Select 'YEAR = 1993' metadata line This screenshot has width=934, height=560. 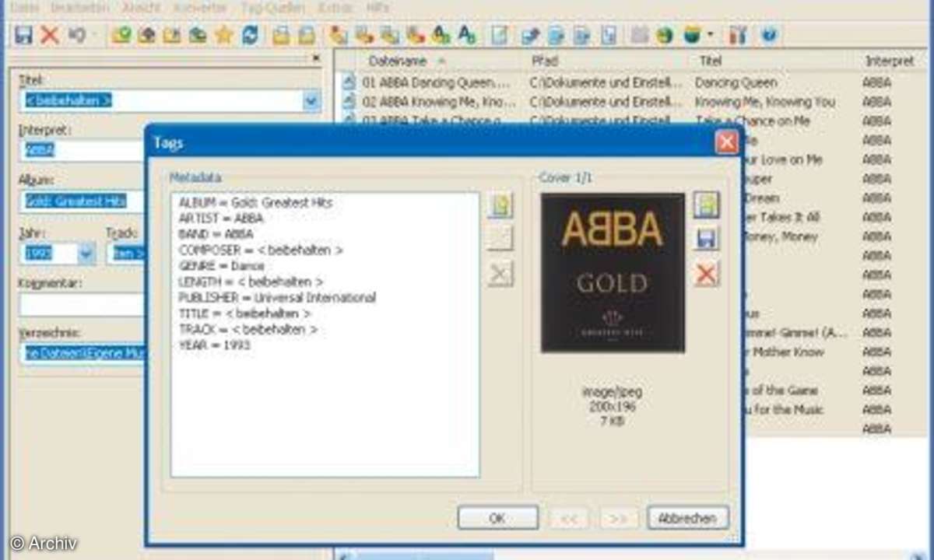point(215,345)
